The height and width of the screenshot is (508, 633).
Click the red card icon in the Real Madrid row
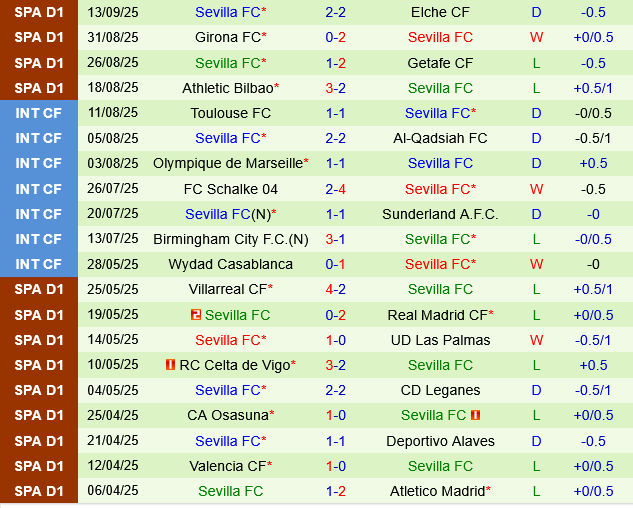pyautogui.click(x=195, y=315)
